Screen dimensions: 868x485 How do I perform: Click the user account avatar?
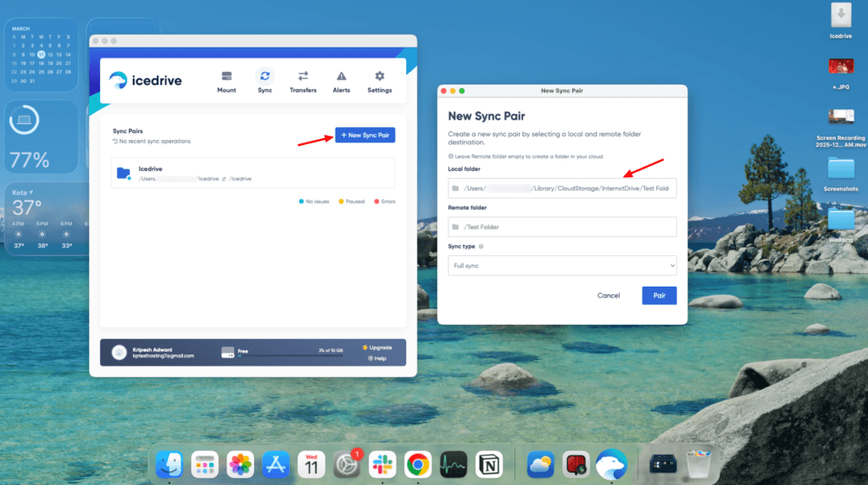click(x=119, y=353)
